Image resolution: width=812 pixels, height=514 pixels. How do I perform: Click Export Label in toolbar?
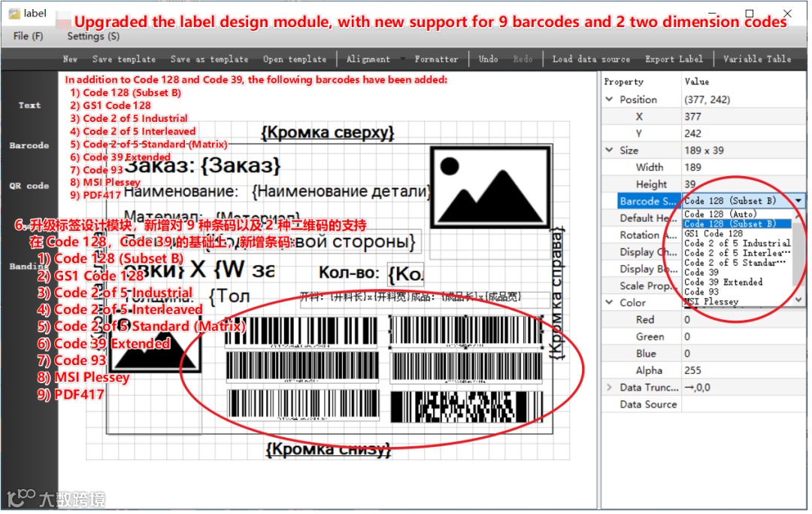[x=674, y=59]
